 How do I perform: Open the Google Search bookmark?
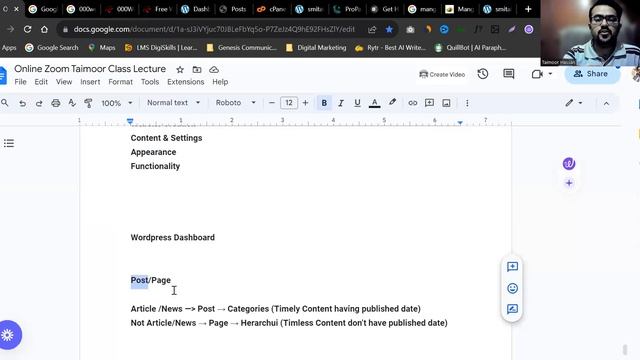pos(52,48)
